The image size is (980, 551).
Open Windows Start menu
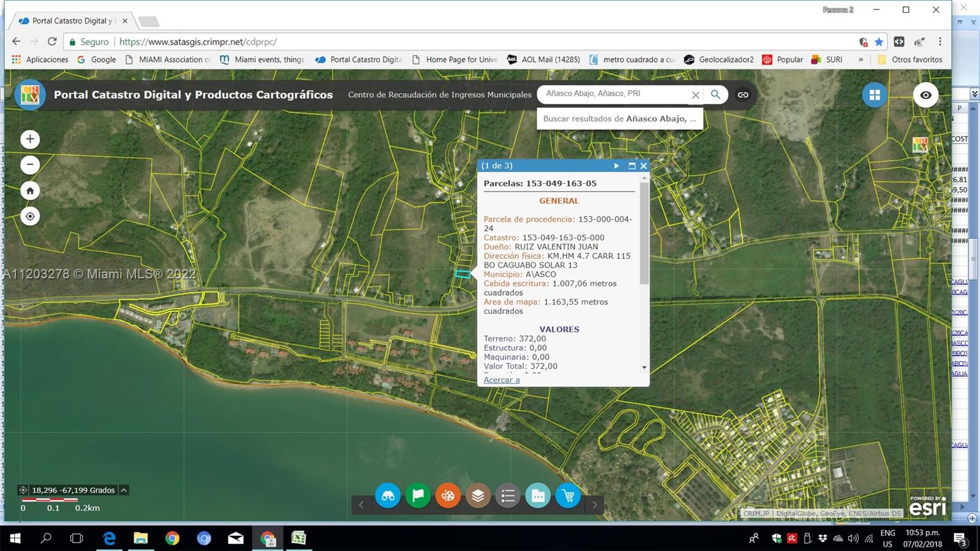(15, 538)
